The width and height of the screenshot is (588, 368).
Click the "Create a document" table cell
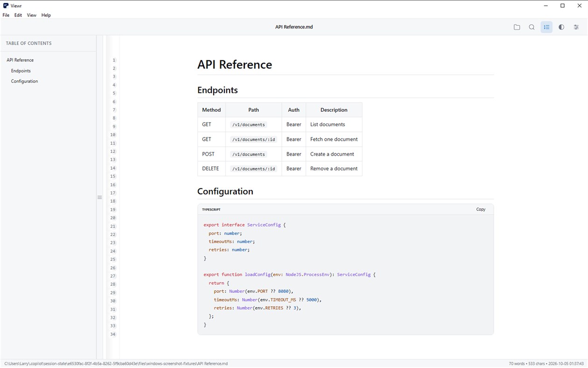tap(334, 154)
